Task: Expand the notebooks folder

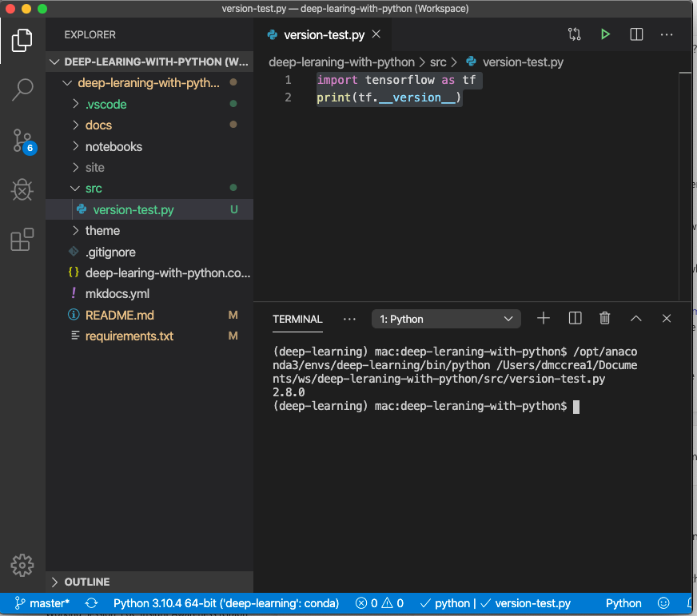Action: (149, 146)
